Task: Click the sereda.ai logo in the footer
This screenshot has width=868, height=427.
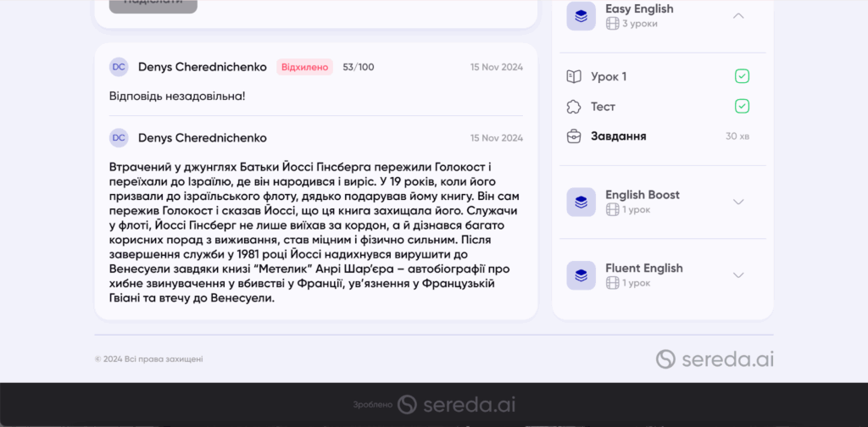Action: (715, 359)
